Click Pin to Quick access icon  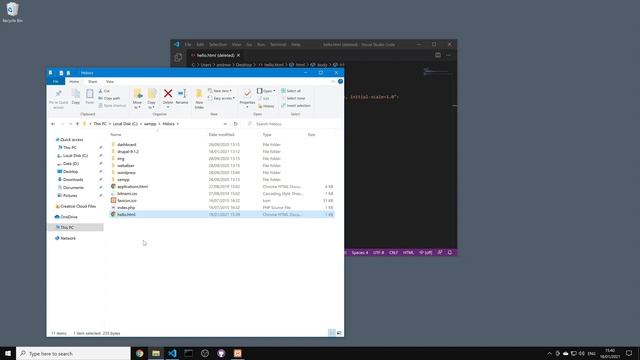click(58, 94)
